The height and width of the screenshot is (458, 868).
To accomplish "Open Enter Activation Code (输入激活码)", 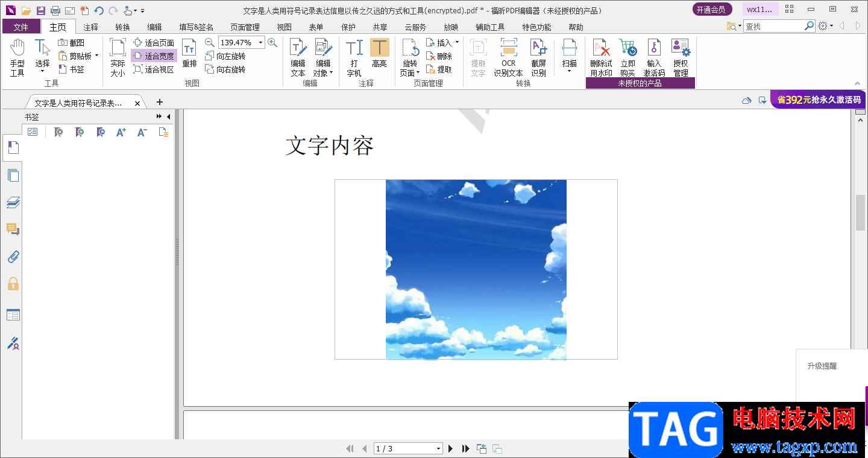I will (x=654, y=58).
